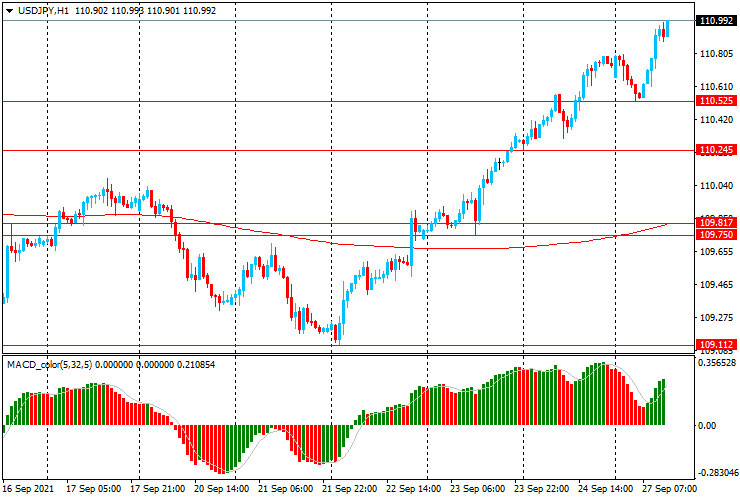Click the 27 Sep 07:00 time label
This screenshot has height=500, width=740.
[669, 489]
